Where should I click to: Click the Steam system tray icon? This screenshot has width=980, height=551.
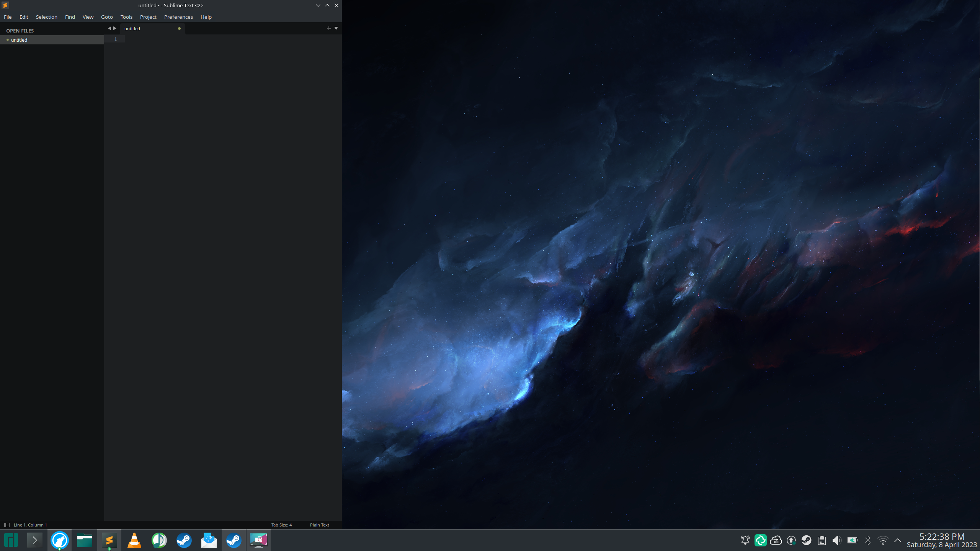coord(806,540)
